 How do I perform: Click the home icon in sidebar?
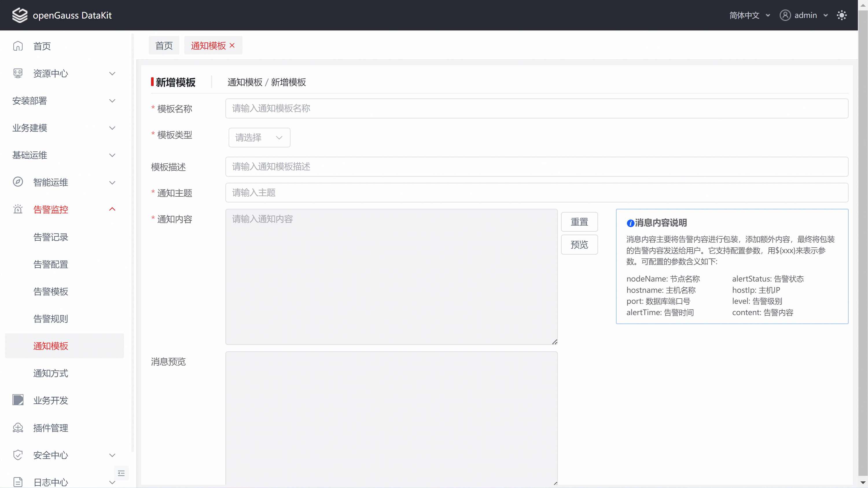click(x=18, y=46)
